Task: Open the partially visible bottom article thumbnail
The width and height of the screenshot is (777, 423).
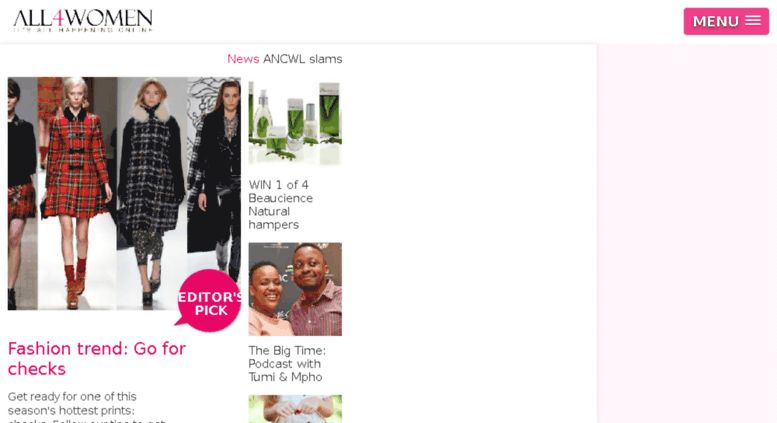Action: (x=295, y=409)
